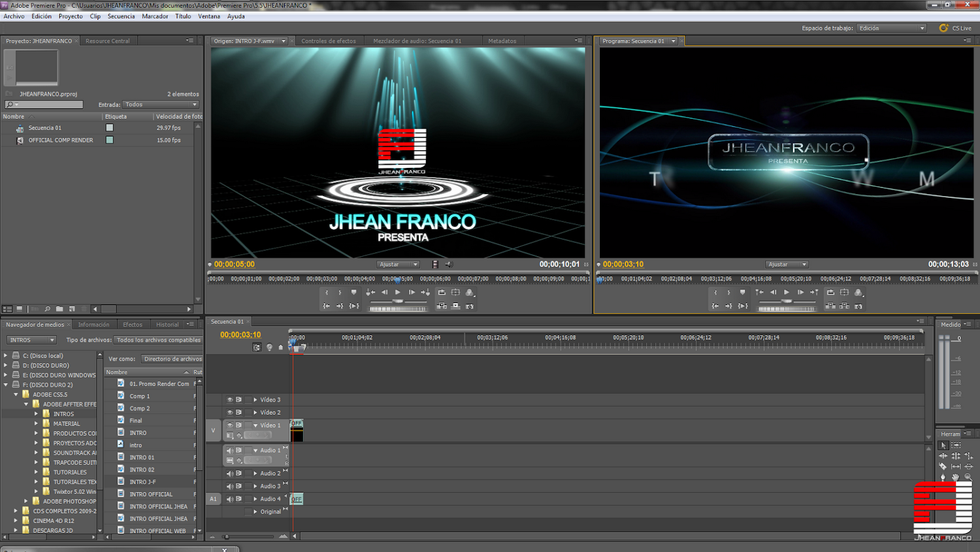This screenshot has height=552, width=980.
Task: Click Overwrite button in Source monitor
Action: click(455, 306)
